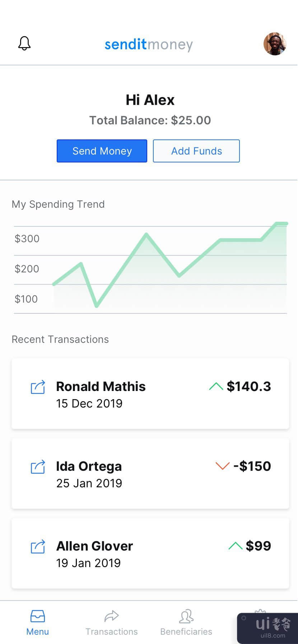Screen dimensions: 298x644
Task: Click share icon beside Ida Ortega
Action: coord(38,467)
